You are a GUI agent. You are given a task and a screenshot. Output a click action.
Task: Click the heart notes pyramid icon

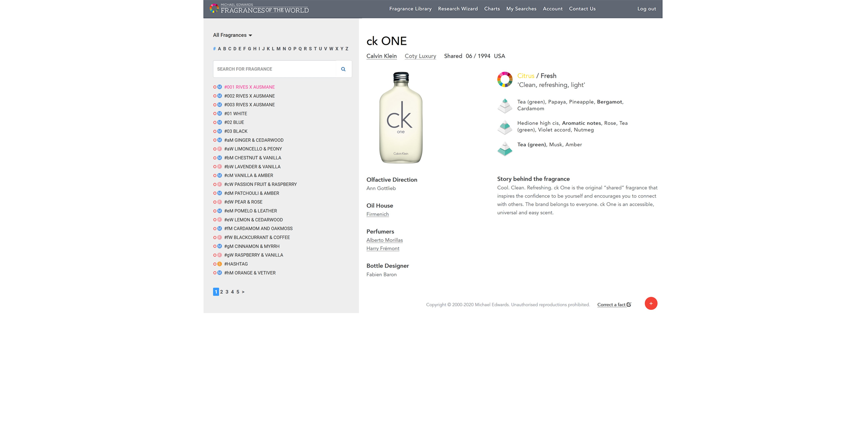pyautogui.click(x=504, y=127)
